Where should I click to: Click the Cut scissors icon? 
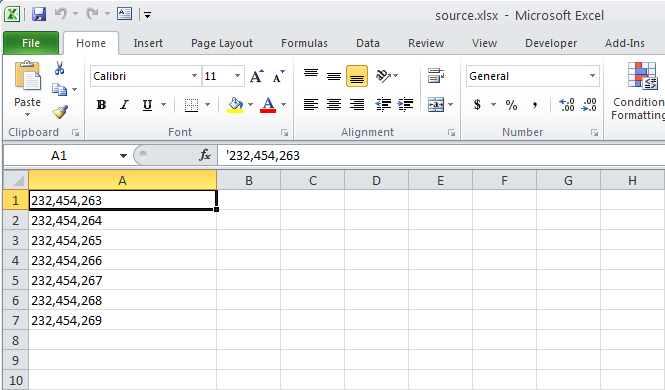pyautogui.click(x=59, y=68)
